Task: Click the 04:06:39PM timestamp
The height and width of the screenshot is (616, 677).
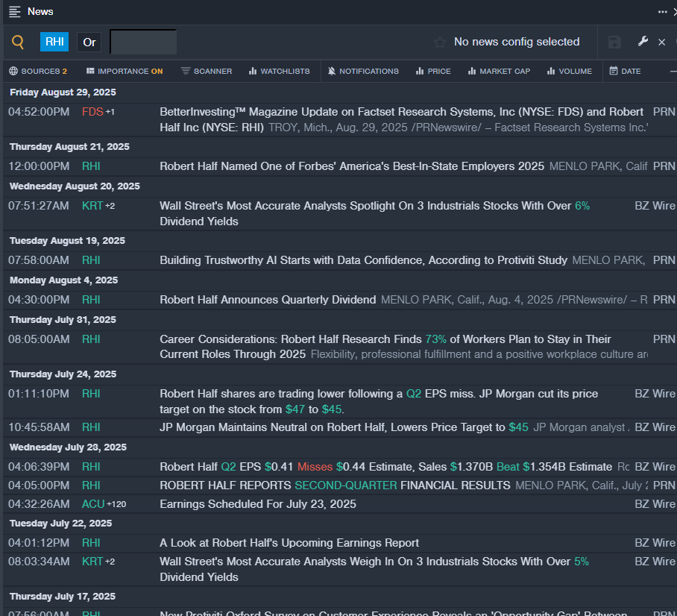Action: tap(39, 467)
